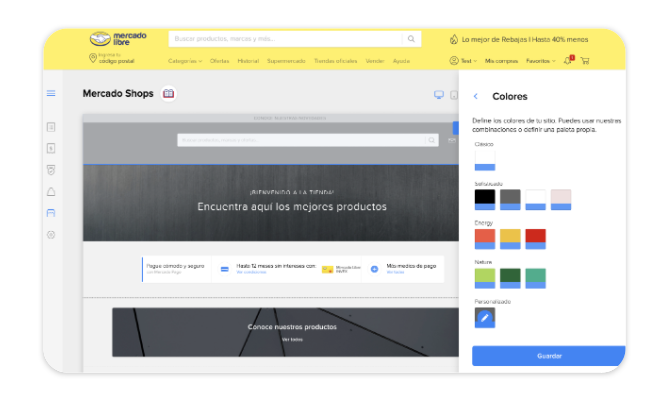Viewport: 669px width, 401px height.
Task: Select the red Energy palette
Action: tap(535, 239)
